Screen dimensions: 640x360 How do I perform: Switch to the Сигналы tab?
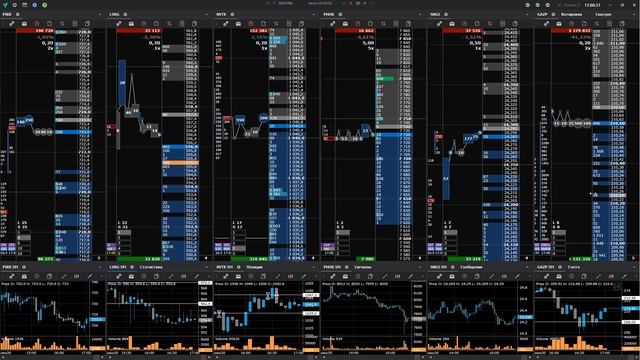click(362, 267)
